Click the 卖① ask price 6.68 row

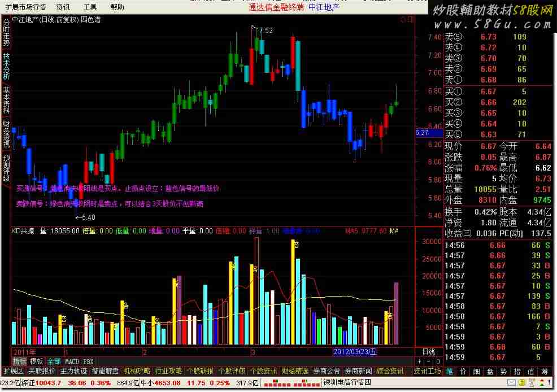(497, 80)
